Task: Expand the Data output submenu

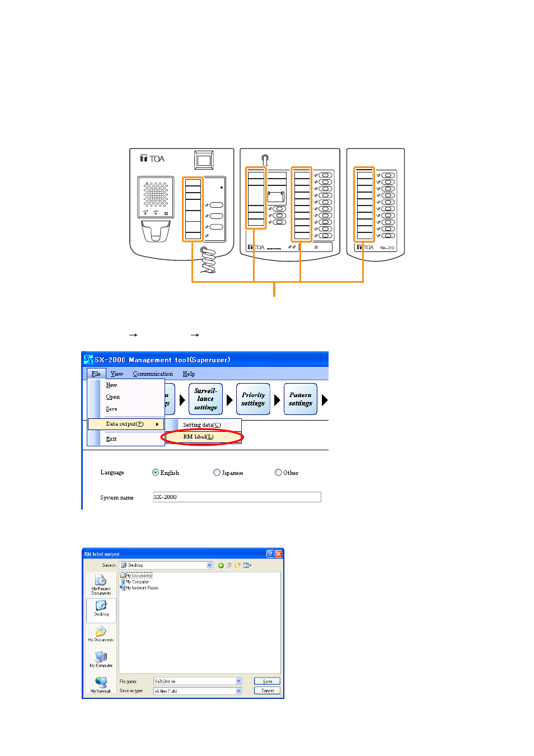Action: pos(126,424)
